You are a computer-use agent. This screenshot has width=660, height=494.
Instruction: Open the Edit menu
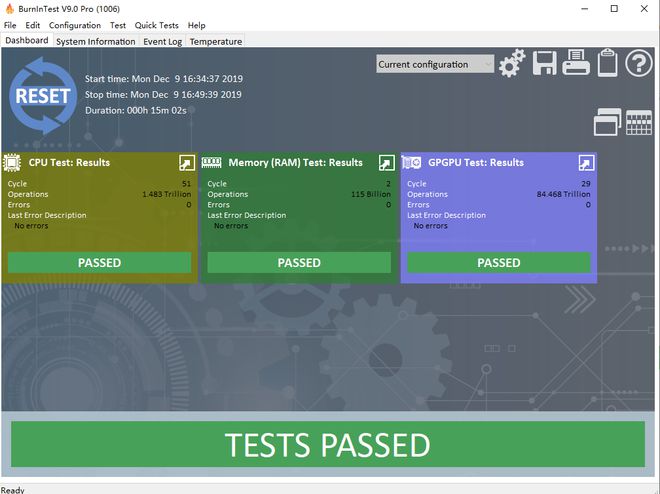click(x=32, y=25)
